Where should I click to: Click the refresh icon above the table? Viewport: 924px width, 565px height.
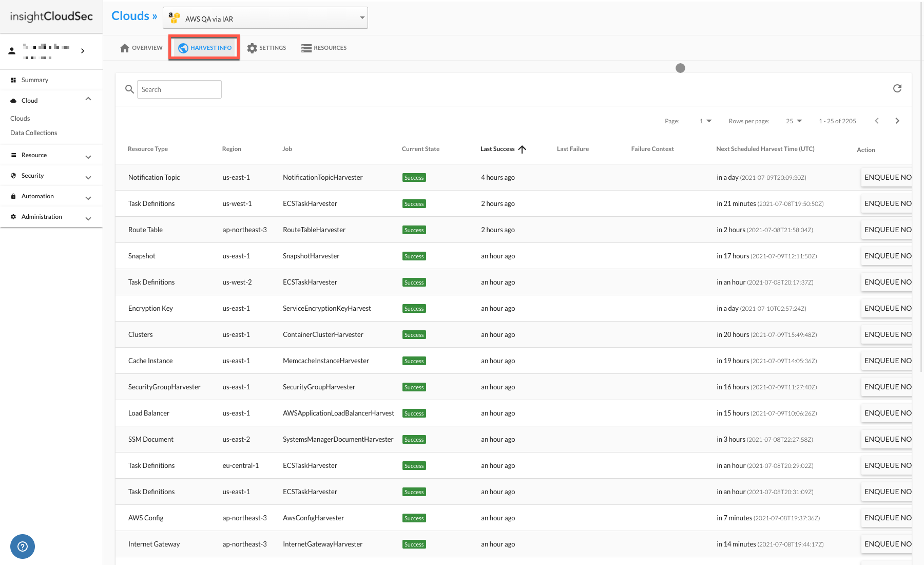pos(897,88)
